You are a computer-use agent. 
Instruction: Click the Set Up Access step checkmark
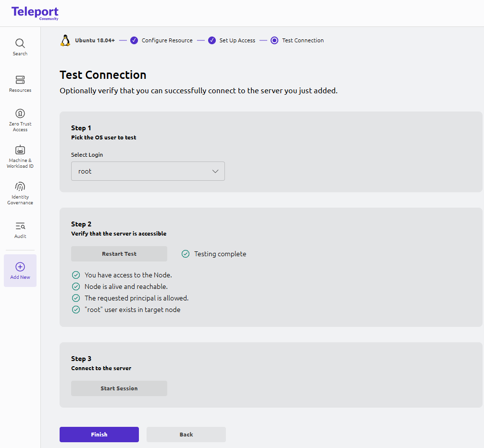click(x=212, y=40)
